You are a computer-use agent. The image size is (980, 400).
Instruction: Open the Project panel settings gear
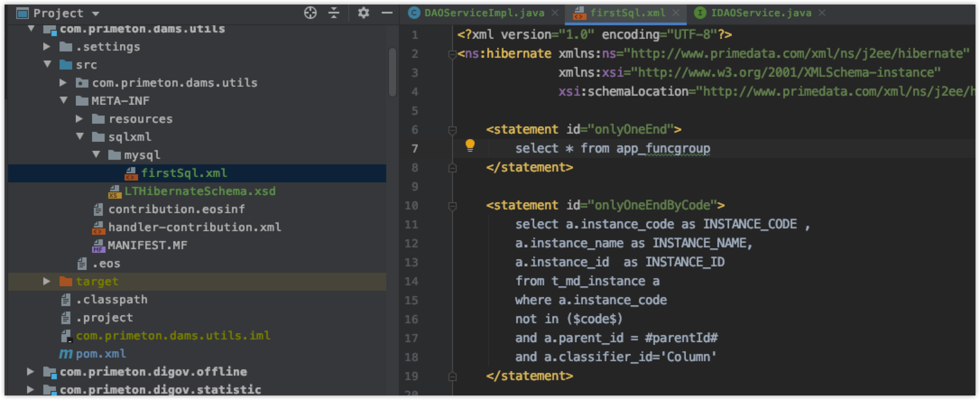click(364, 13)
